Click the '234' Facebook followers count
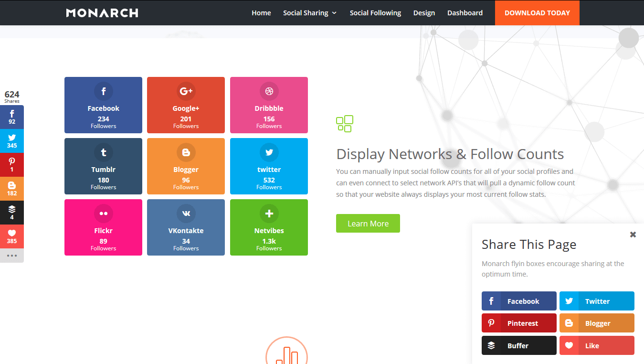Image resolution: width=644 pixels, height=364 pixels. point(104,119)
